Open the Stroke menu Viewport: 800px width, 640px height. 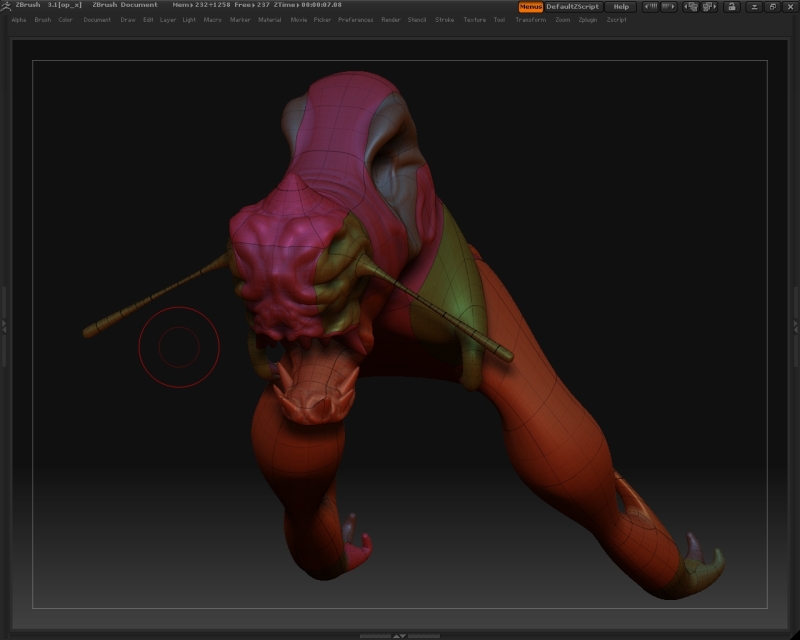click(x=445, y=20)
